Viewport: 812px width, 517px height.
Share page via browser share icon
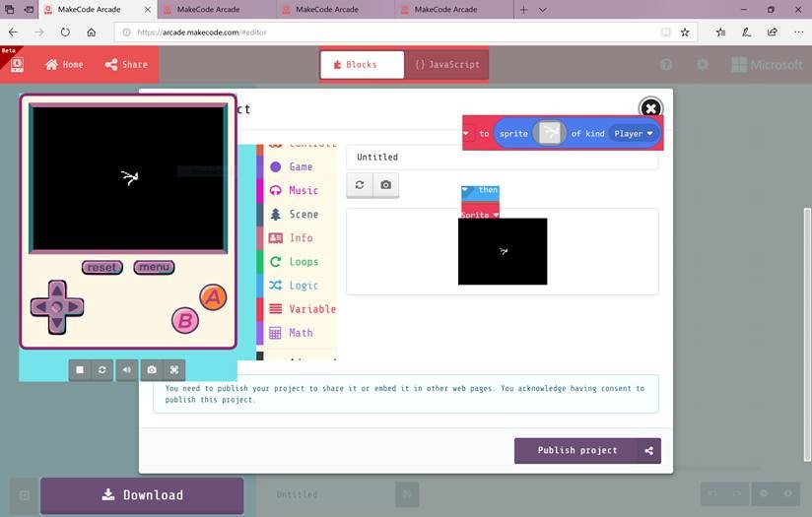pyautogui.click(x=773, y=32)
